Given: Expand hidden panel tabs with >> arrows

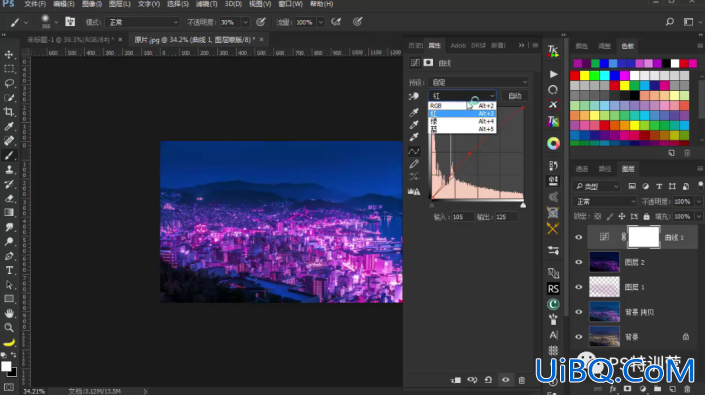Looking at the screenshot, I should [521, 45].
